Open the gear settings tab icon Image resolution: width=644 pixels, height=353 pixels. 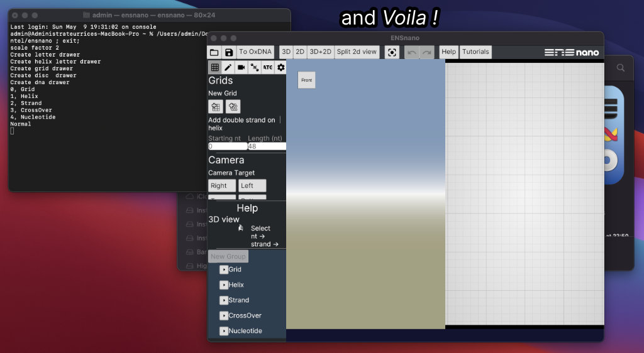click(x=280, y=67)
